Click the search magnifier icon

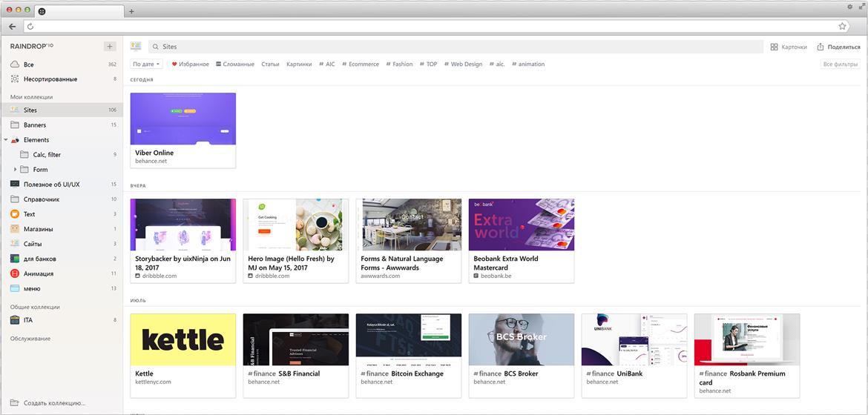[x=156, y=47]
